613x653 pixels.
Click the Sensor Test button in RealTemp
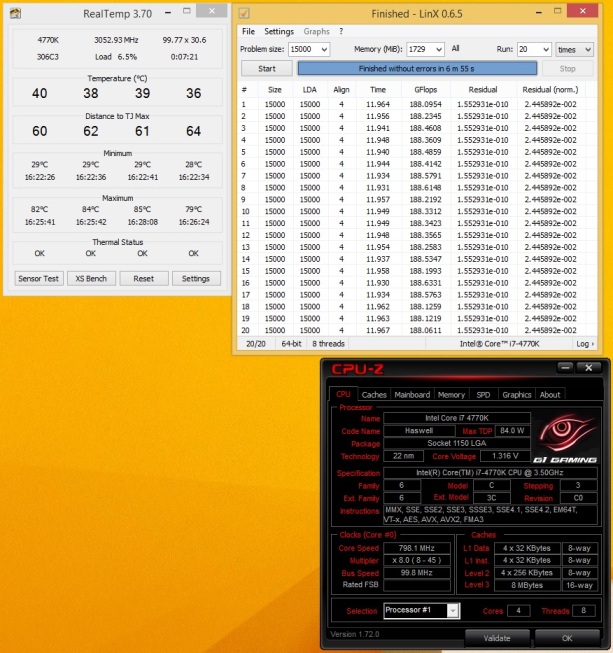tap(39, 279)
